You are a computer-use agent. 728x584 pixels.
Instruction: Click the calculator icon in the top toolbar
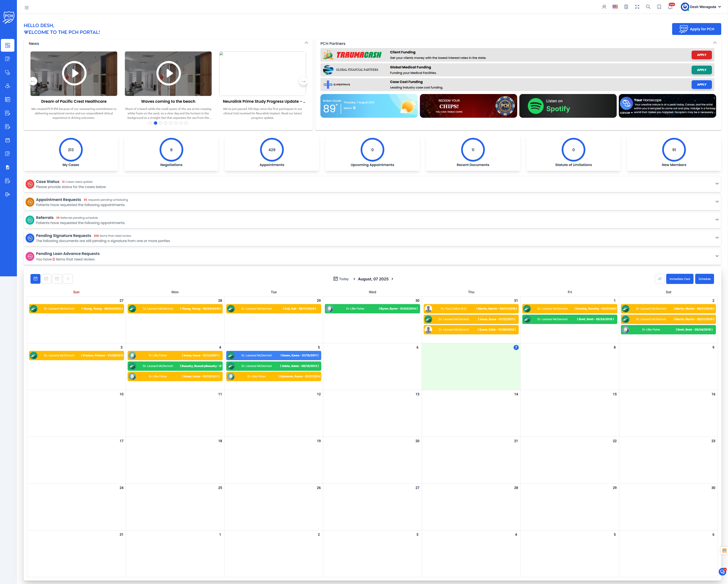pyautogui.click(x=626, y=7)
